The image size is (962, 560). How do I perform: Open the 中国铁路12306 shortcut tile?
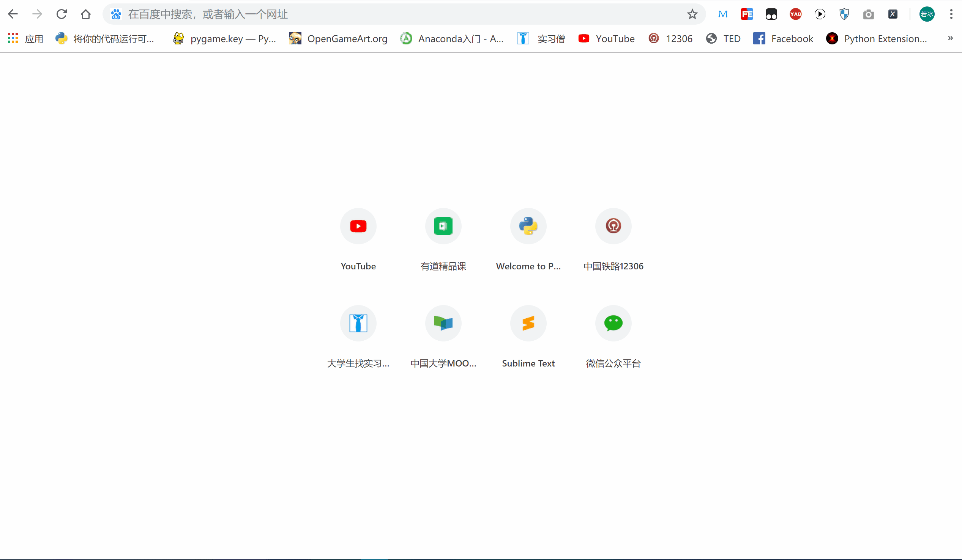click(613, 239)
